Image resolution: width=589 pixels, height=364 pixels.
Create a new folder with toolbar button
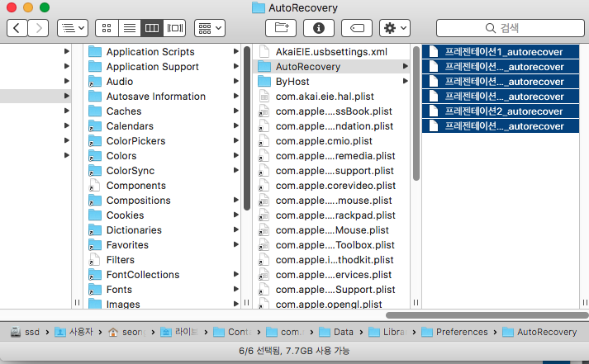(x=281, y=28)
